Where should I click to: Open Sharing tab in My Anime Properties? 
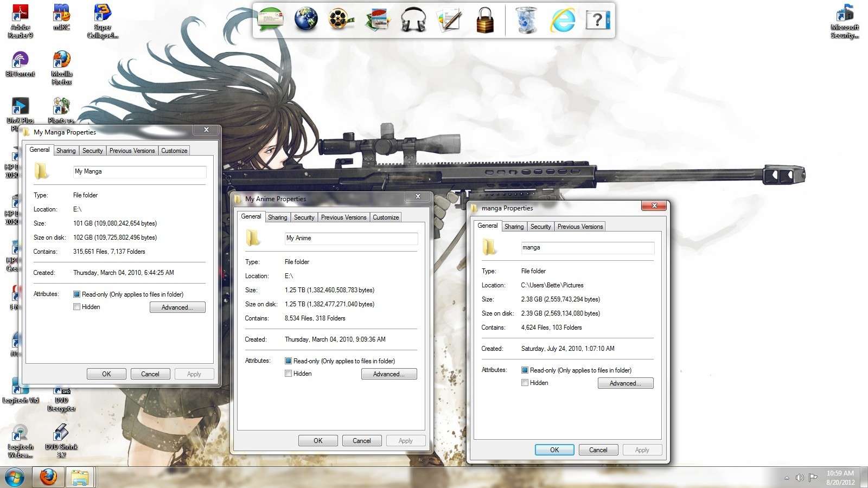coord(278,217)
